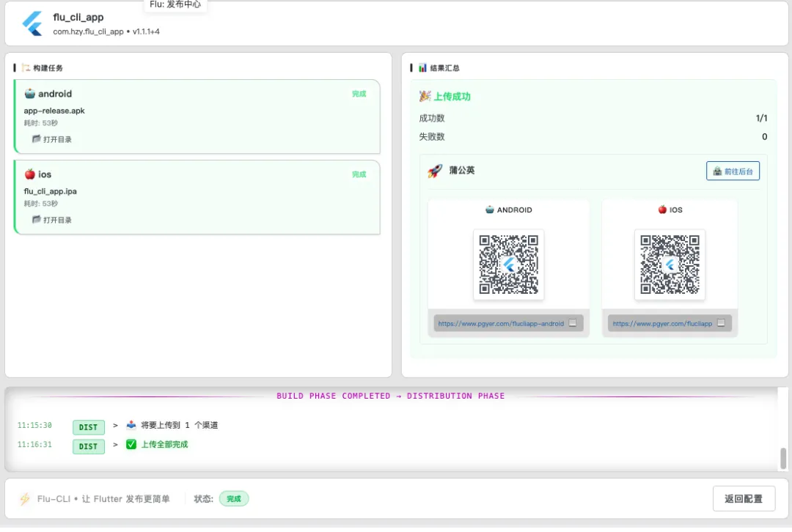Click the 完成 status badge in footer
Image resolution: width=792 pixels, height=532 pixels.
pos(234,499)
